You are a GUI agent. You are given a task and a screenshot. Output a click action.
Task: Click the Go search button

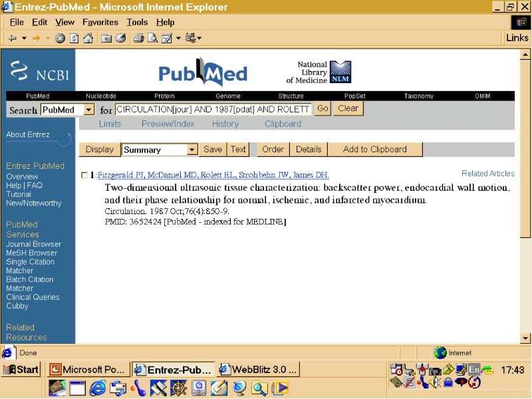tap(323, 108)
